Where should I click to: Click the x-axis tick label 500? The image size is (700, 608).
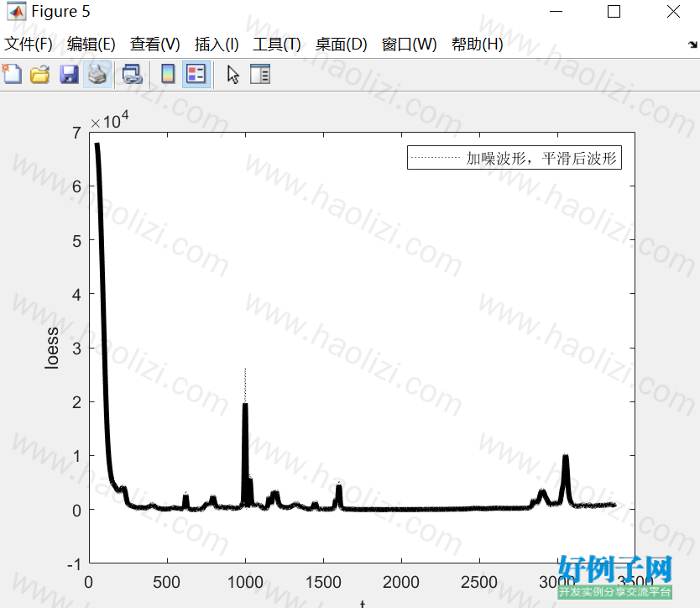(166, 582)
